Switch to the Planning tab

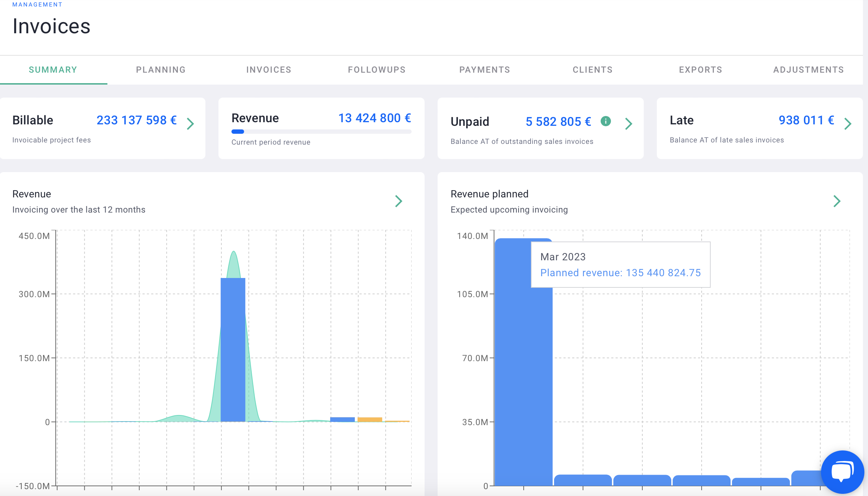162,70
